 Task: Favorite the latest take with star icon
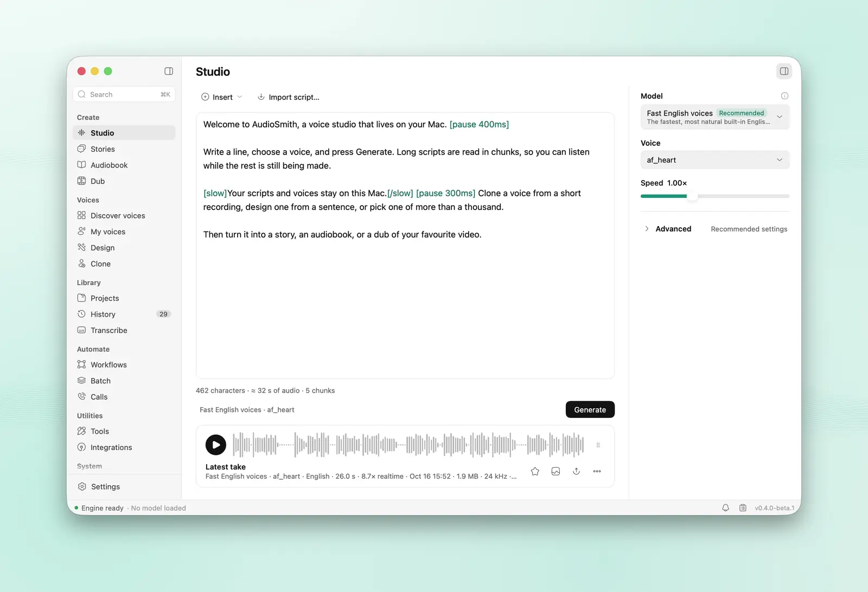[535, 472]
